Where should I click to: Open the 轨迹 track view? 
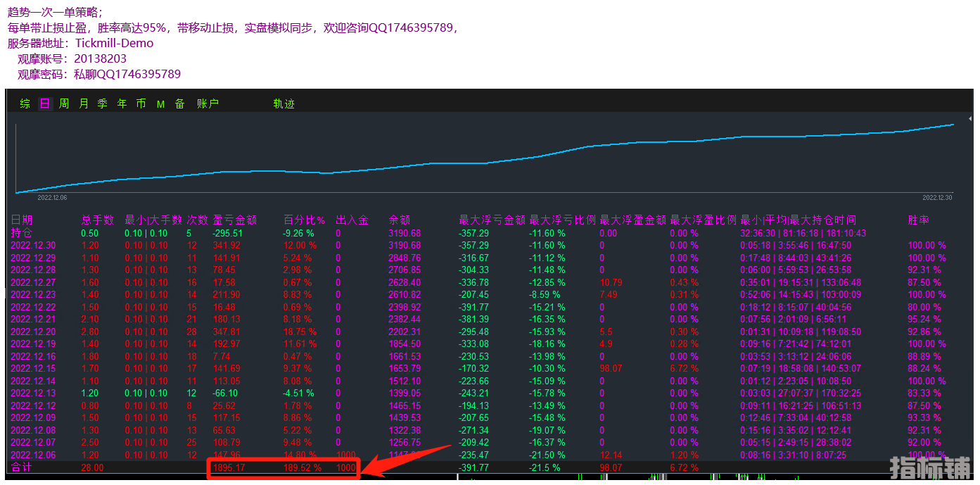pyautogui.click(x=284, y=103)
